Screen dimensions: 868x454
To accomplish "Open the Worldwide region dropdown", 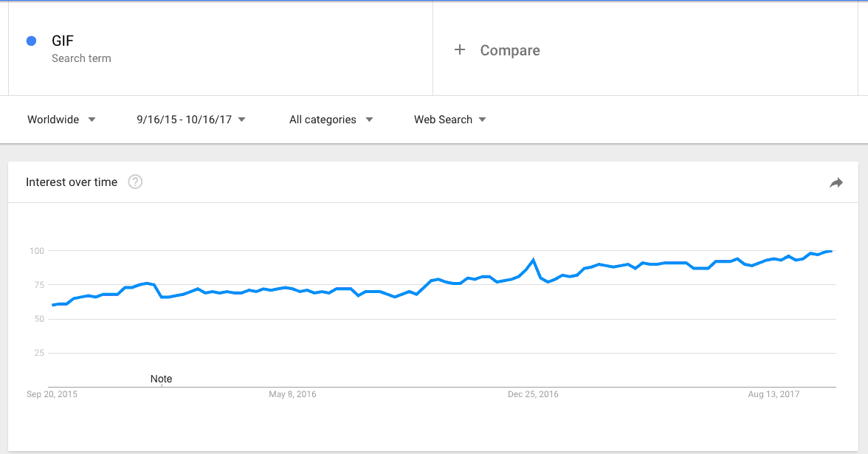I will 62,119.
